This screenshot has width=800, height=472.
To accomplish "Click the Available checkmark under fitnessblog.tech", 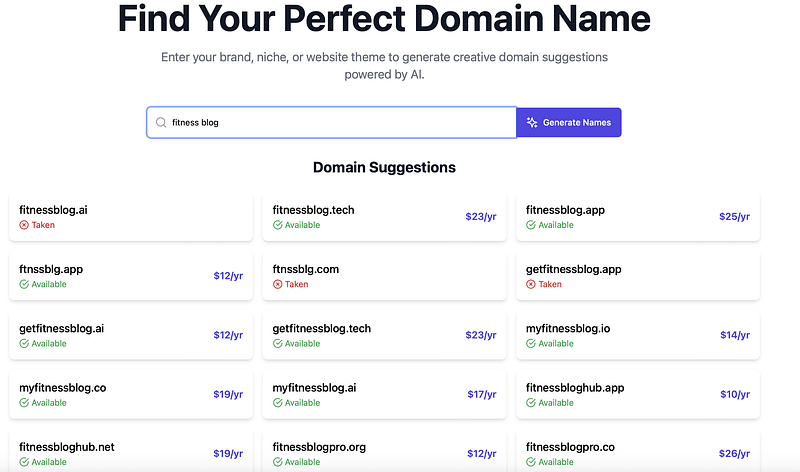I will coord(278,225).
